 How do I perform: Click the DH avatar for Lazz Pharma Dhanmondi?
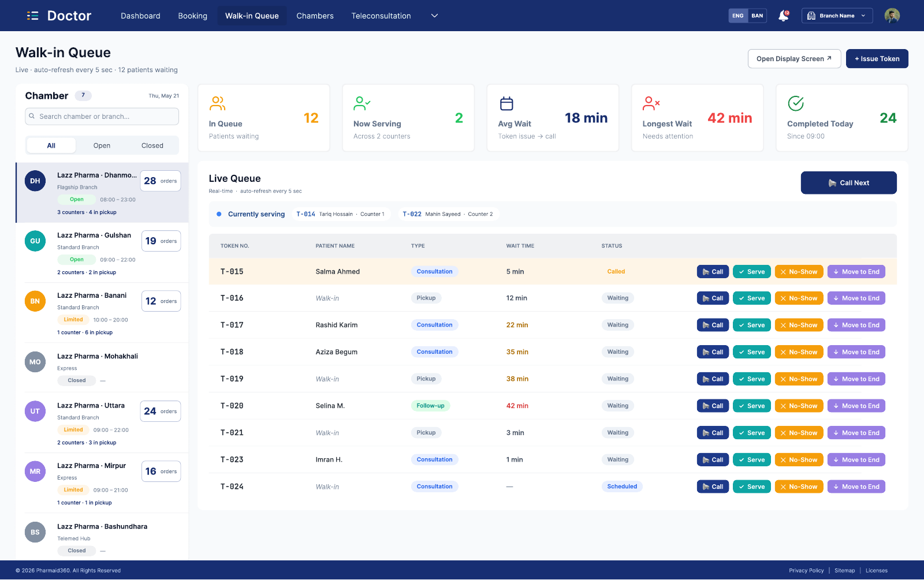35,181
